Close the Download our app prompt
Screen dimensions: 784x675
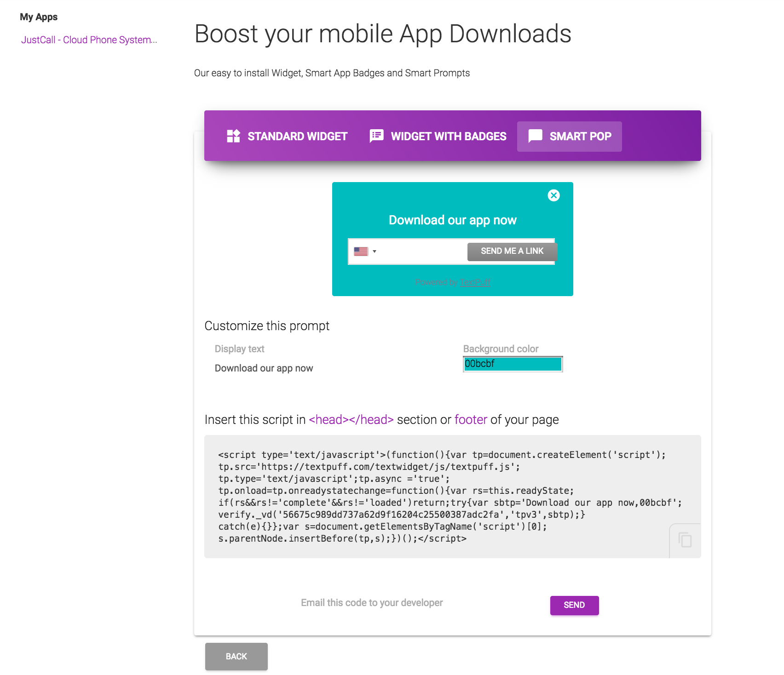pos(553,195)
